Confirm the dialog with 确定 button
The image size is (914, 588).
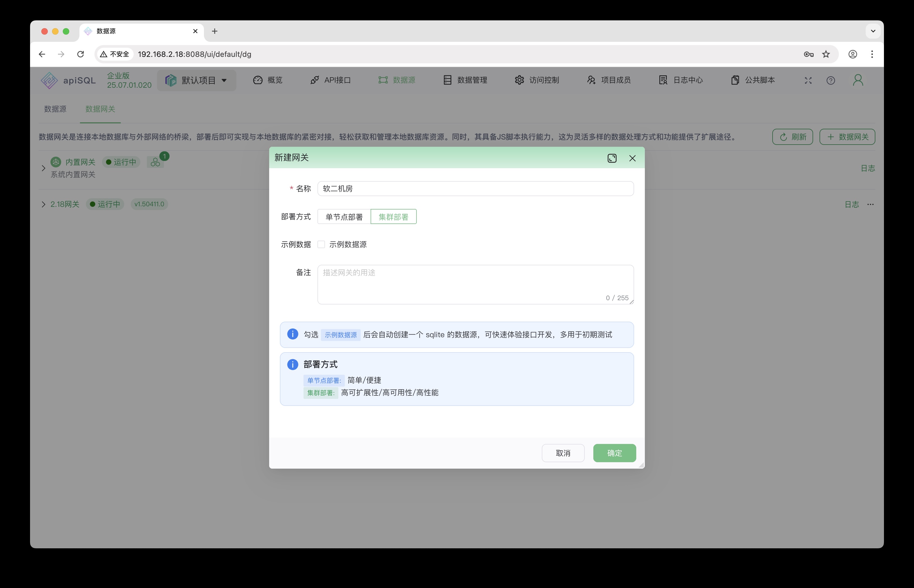[614, 453]
